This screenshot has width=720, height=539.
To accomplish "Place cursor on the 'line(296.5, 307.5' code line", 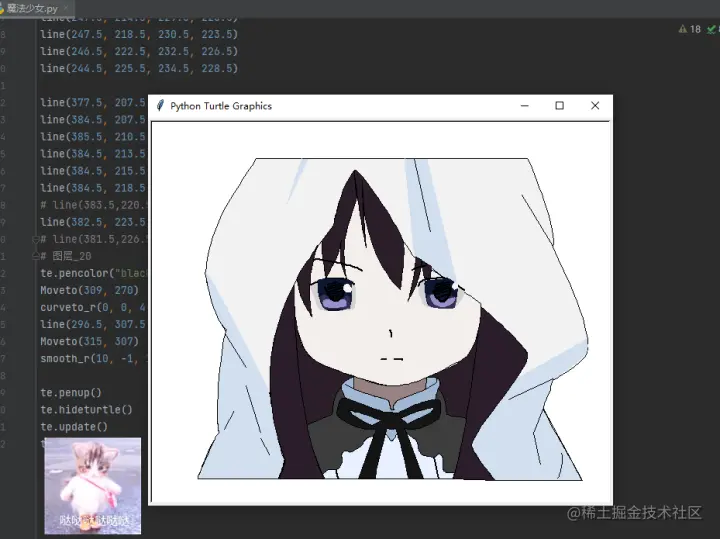I will click(x=93, y=325).
